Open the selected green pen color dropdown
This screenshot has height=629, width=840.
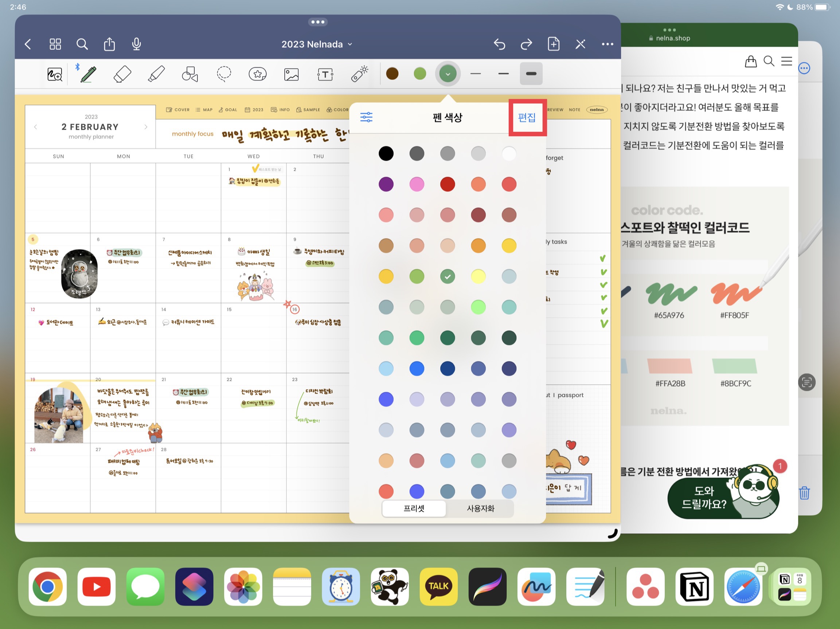pyautogui.click(x=448, y=74)
